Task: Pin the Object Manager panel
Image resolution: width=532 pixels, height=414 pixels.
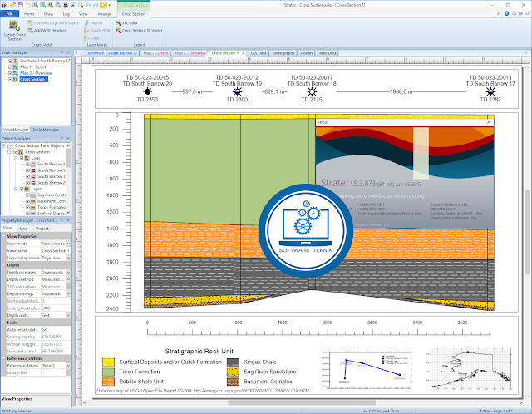Action: point(62,139)
